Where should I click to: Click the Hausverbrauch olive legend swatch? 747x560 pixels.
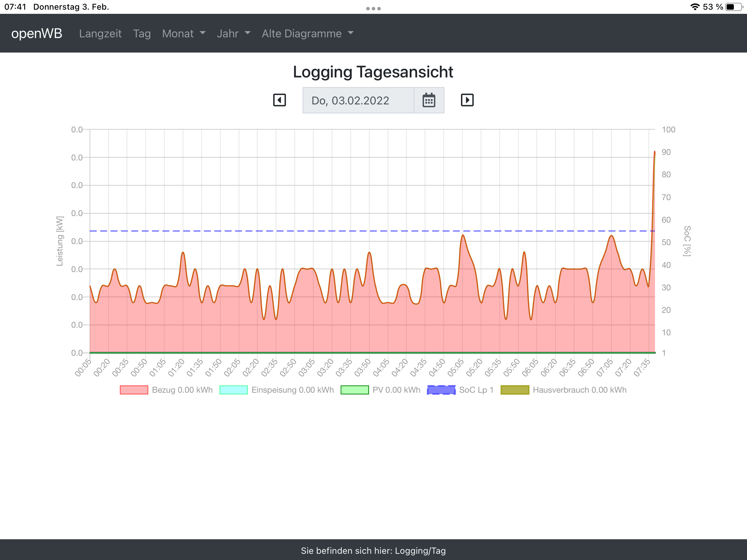coord(515,390)
